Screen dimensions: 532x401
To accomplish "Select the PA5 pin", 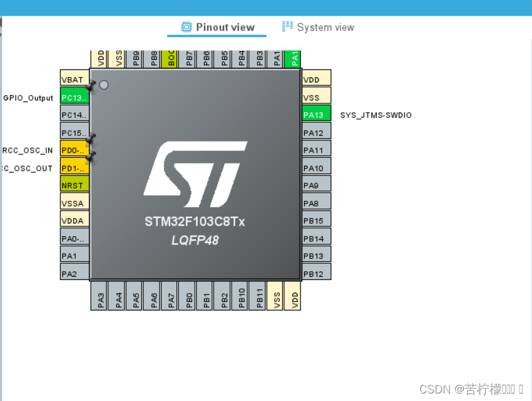I will point(134,296).
